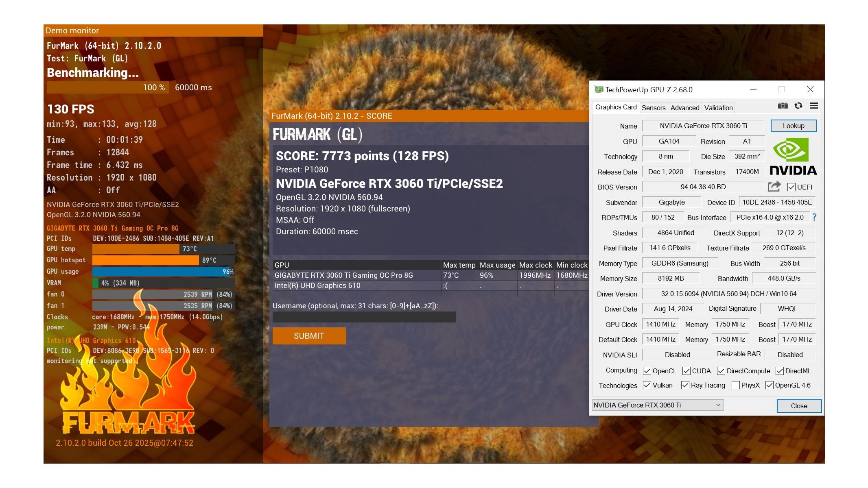Open the Validation tab
This screenshot has width=868, height=488.
pyautogui.click(x=718, y=108)
